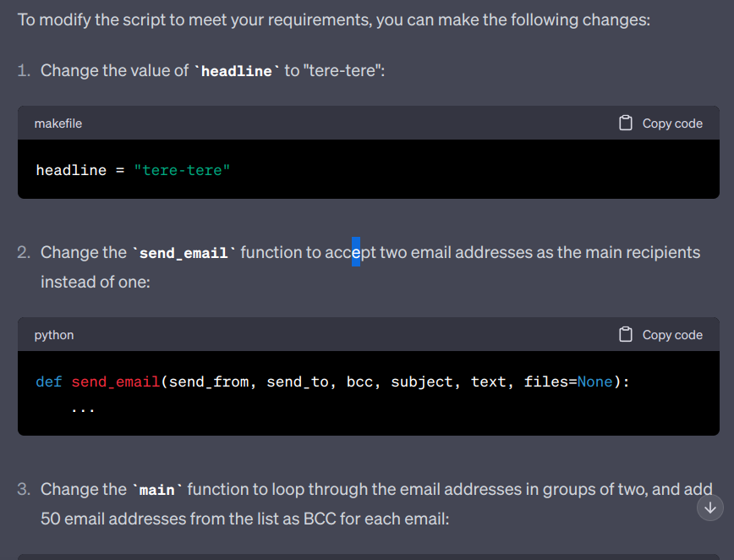The image size is (734, 560).
Task: Click "Copy code" text for python snippet
Action: point(672,335)
